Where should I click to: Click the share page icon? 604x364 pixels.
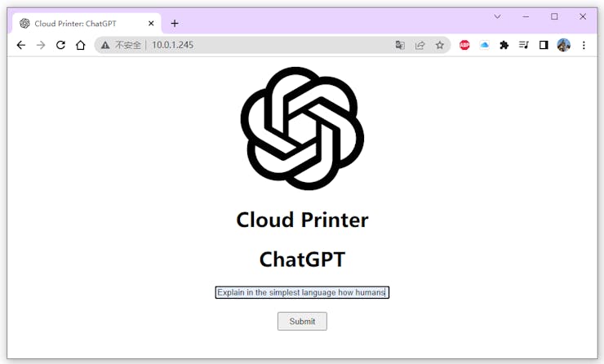420,45
